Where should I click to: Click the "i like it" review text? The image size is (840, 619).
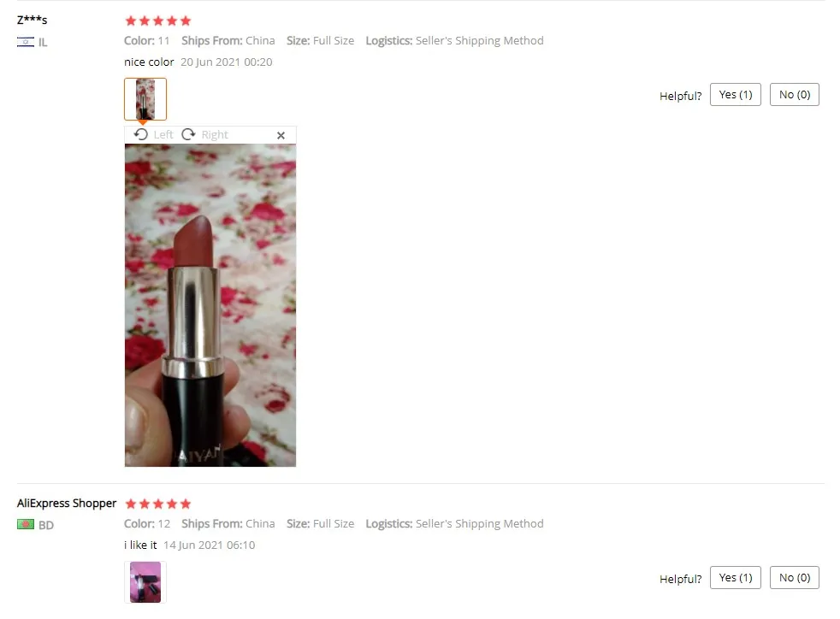click(x=140, y=545)
